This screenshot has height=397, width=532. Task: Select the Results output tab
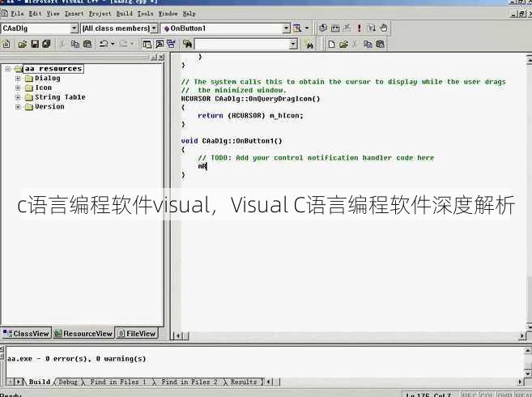pyautogui.click(x=244, y=382)
